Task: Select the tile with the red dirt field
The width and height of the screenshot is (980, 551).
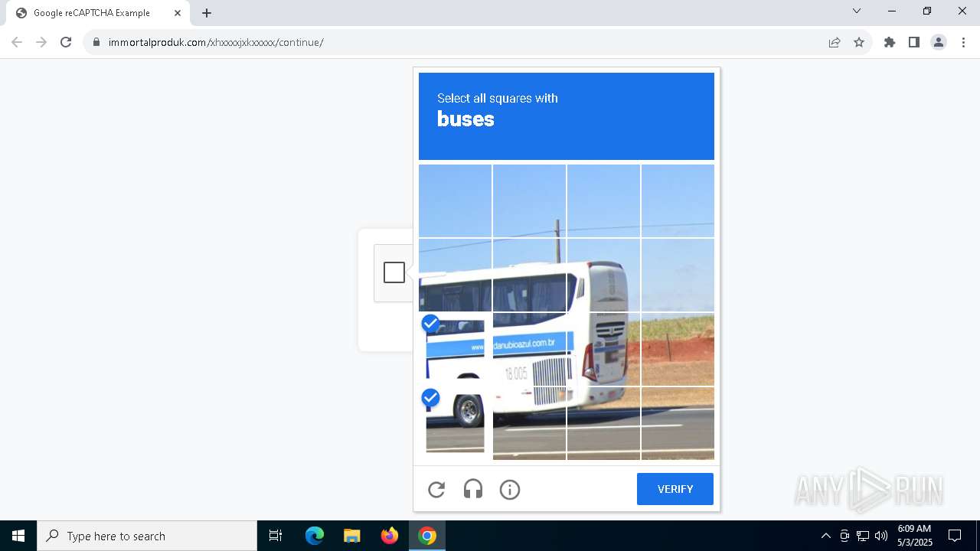Action: point(678,349)
